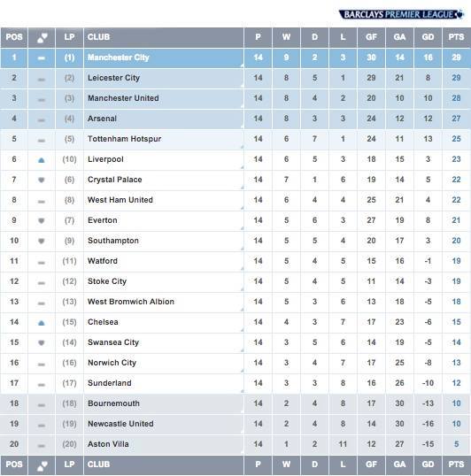Expand the Manchester City row corner triangle

[x=242, y=65]
